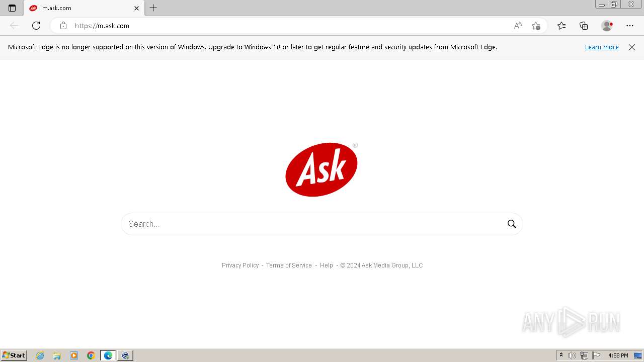Switch to Microsoft Edge taskbar button

pyautogui.click(x=108, y=355)
